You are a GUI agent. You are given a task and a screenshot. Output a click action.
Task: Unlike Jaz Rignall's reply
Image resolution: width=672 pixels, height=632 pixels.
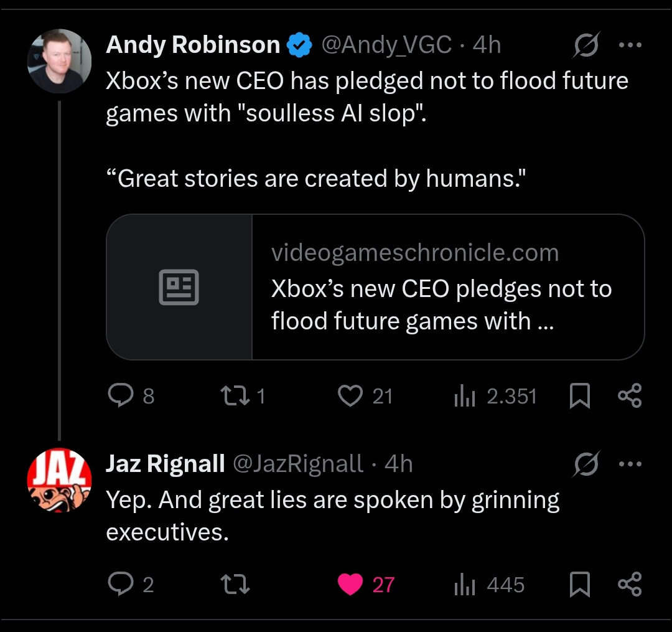tap(351, 584)
